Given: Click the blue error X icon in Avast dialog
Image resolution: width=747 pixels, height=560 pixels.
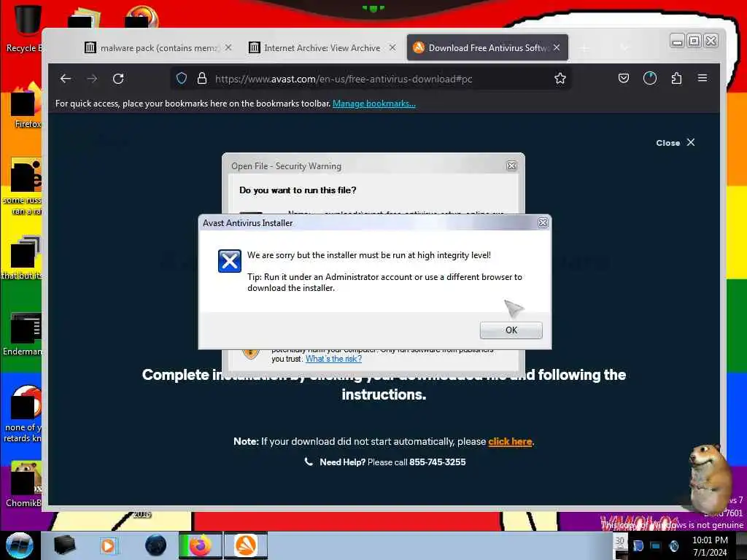Looking at the screenshot, I should (230, 261).
